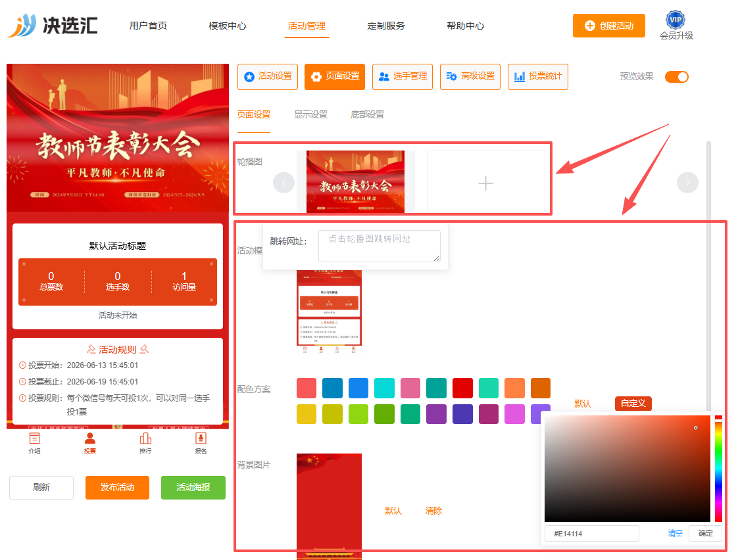Click 默认 under background image
Viewport: 738px width, 560px height.
pyautogui.click(x=393, y=511)
